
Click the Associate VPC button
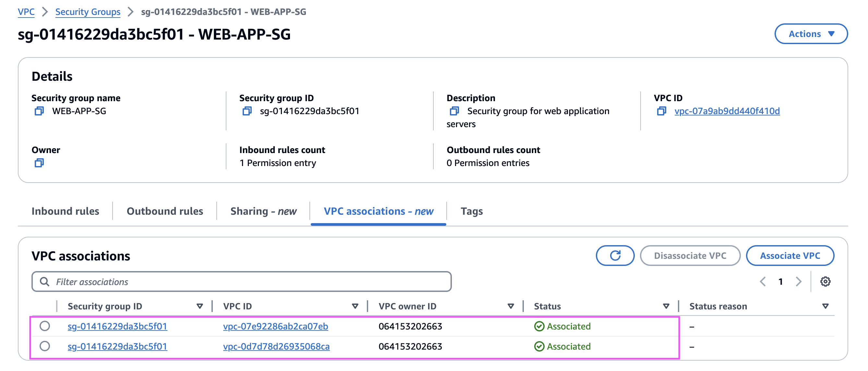point(790,256)
